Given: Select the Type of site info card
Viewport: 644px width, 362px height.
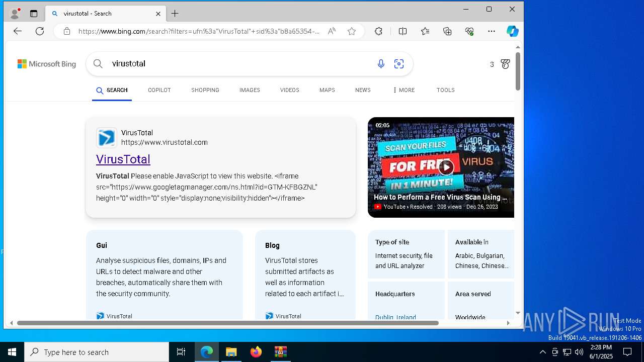Looking at the screenshot, I should [x=406, y=254].
